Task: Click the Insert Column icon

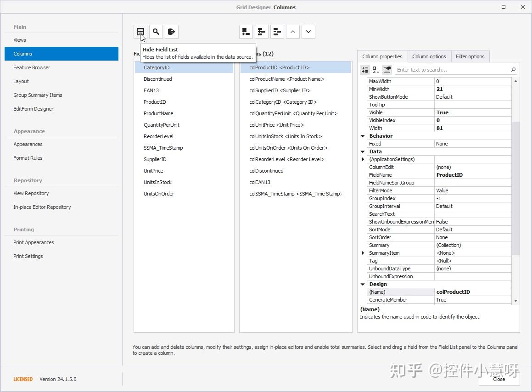Action: click(x=262, y=32)
